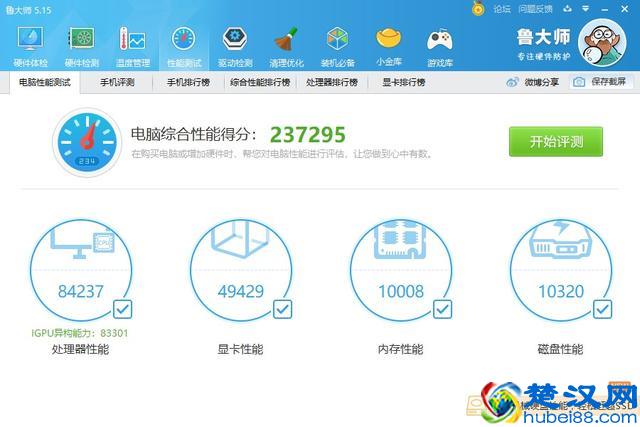
Task: Switch to the 手机排行榜 tab
Action: [x=189, y=82]
